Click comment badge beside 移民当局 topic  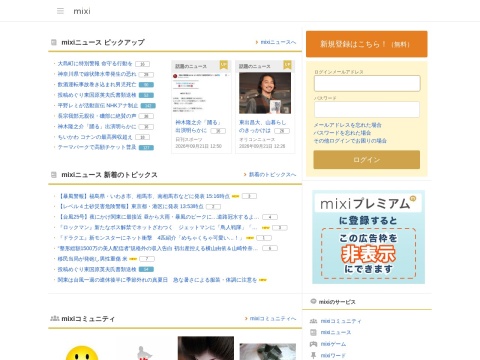tap(147, 259)
